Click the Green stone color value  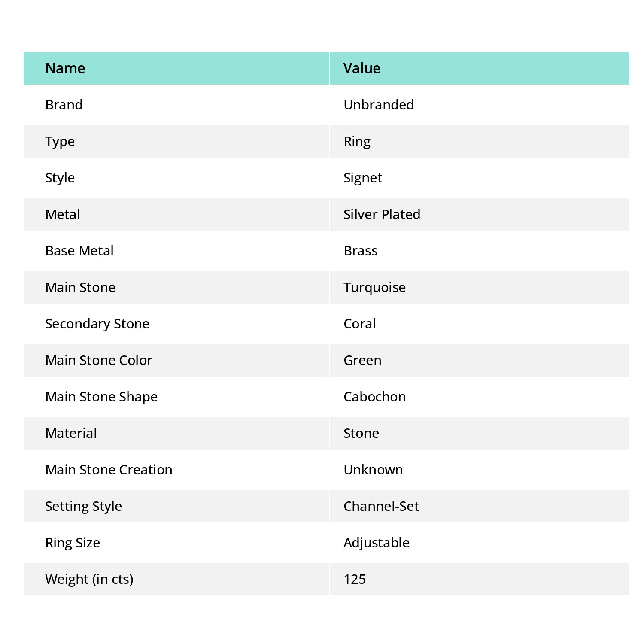[362, 360]
